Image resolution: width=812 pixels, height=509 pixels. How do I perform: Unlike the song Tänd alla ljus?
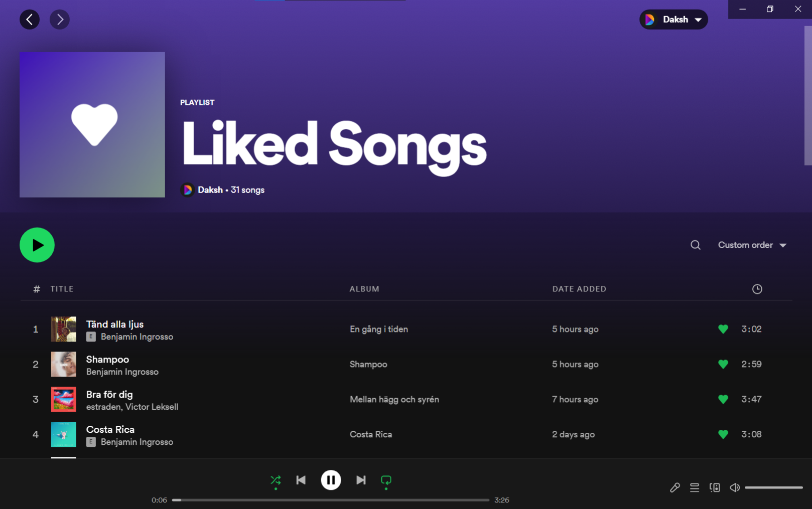coord(723,329)
